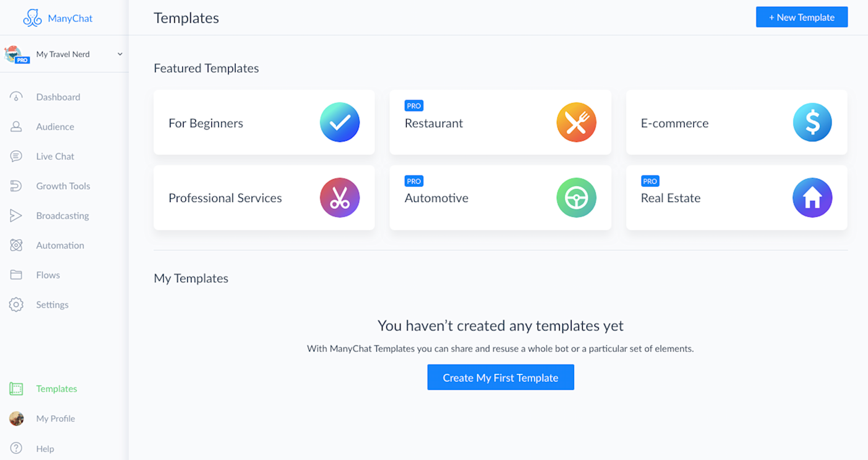The height and width of the screenshot is (460, 868).
Task: Click the E-commerce template title
Action: pos(675,123)
